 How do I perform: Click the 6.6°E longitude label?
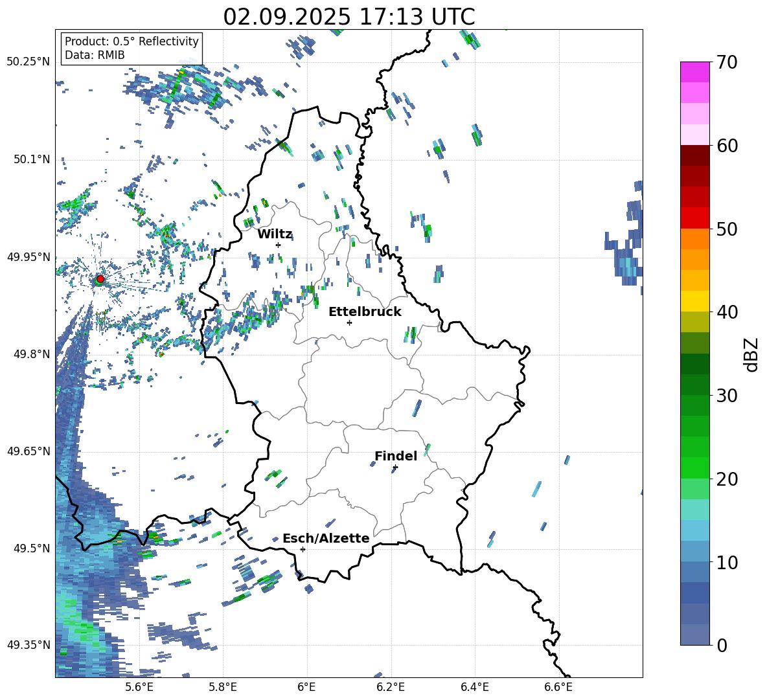(558, 687)
